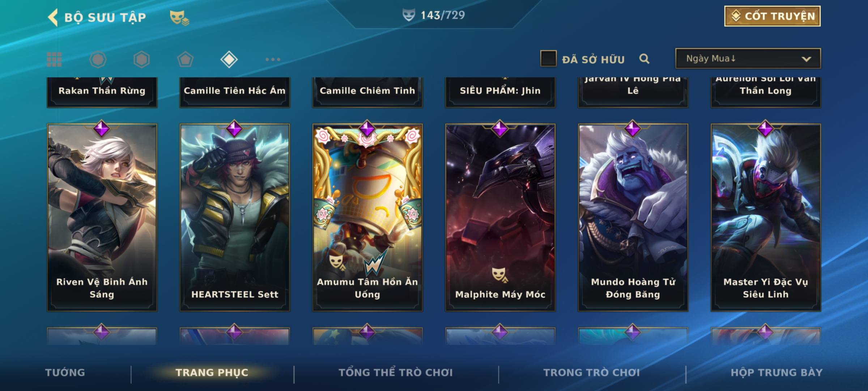This screenshot has height=391, width=868.
Task: Switch to the Tướng tab
Action: coord(65,373)
